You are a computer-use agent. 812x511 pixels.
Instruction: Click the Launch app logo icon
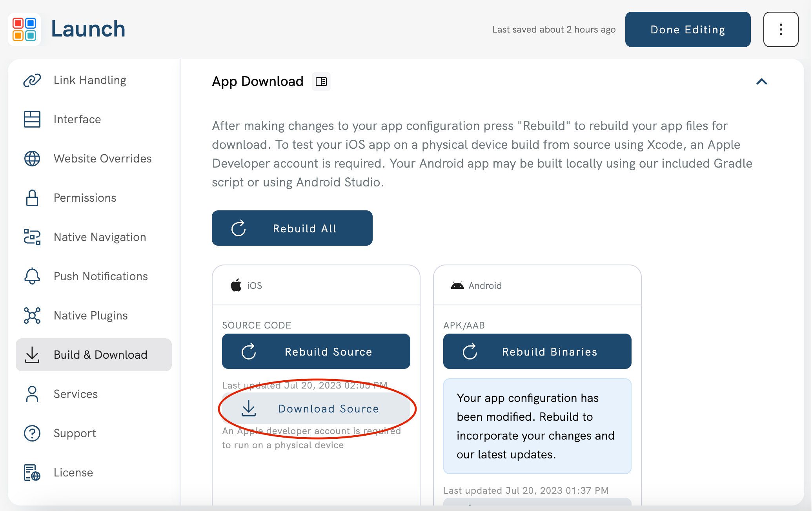coord(24,28)
